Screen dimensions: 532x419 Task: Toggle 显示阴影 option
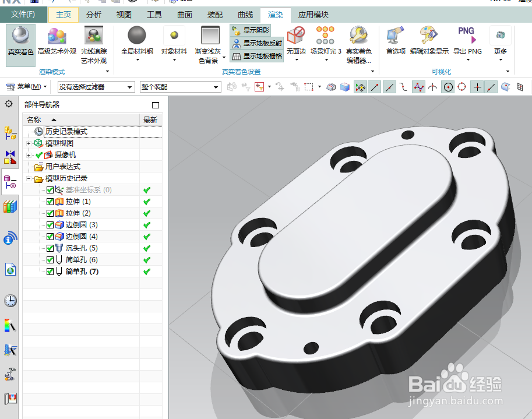251,30
